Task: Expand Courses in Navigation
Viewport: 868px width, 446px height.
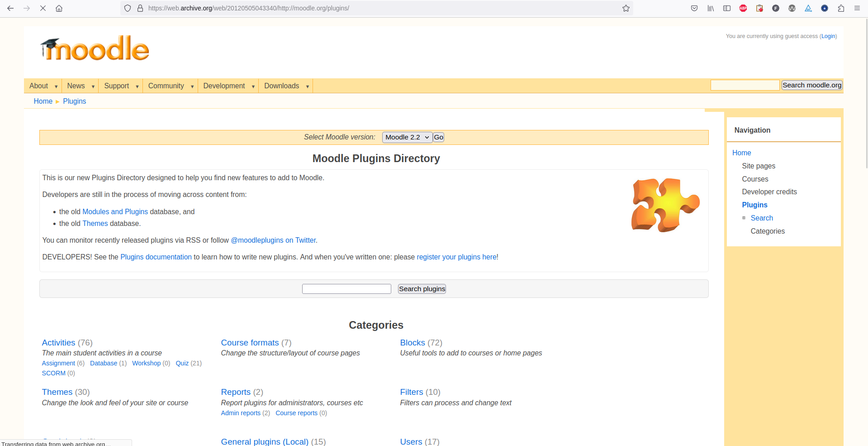Action: (x=755, y=179)
